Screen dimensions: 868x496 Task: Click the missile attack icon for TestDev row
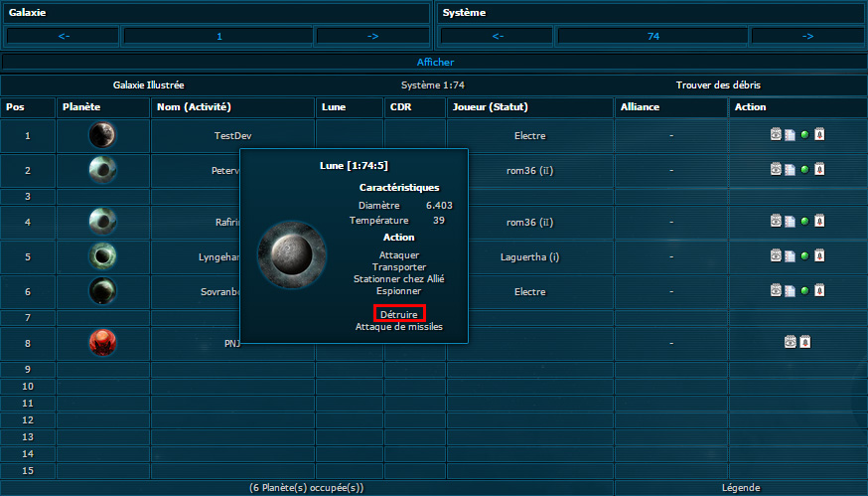(819, 135)
